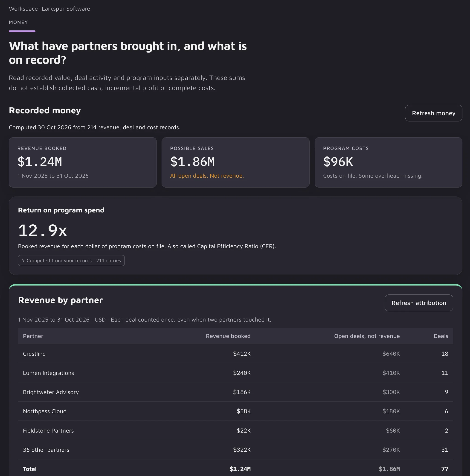The width and height of the screenshot is (470, 476).
Task: Click 'All open deals. Not revenue.' warning text
Action: pyautogui.click(x=207, y=176)
